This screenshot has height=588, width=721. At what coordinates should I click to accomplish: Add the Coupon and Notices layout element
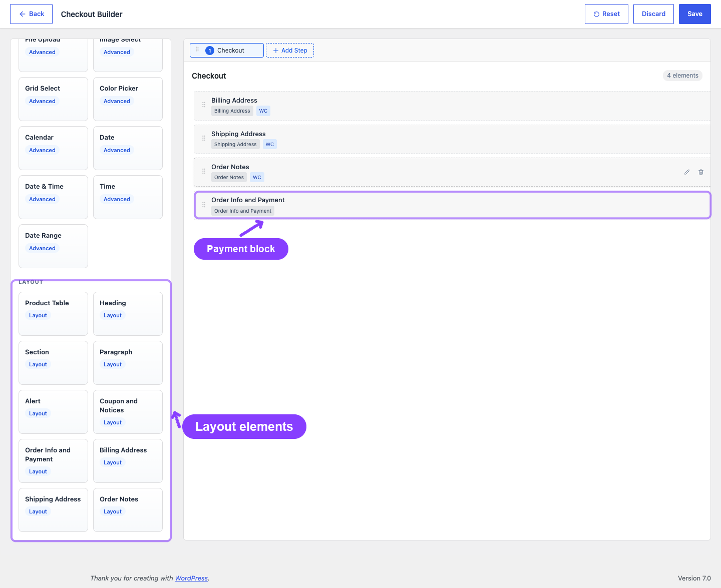click(x=128, y=412)
